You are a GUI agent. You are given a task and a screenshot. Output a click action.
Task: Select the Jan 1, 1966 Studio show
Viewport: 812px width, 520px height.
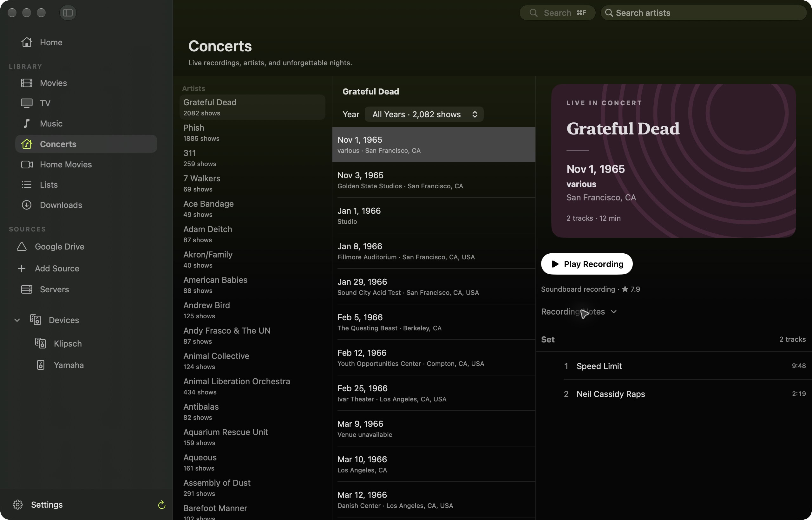[434, 215]
